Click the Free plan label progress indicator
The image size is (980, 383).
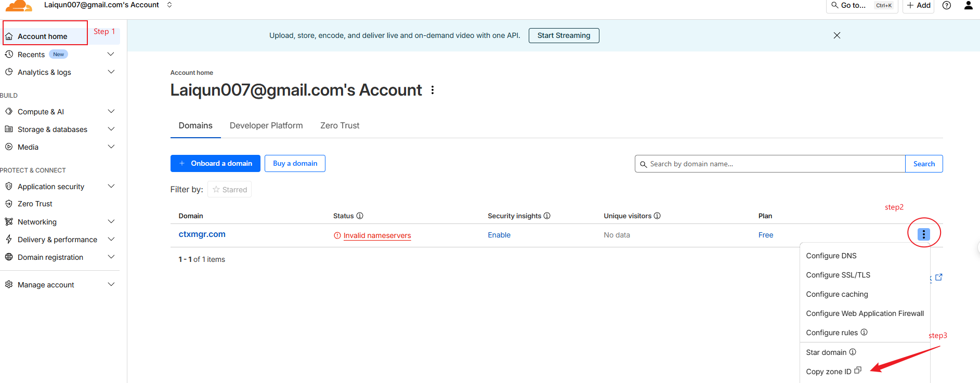tap(765, 234)
